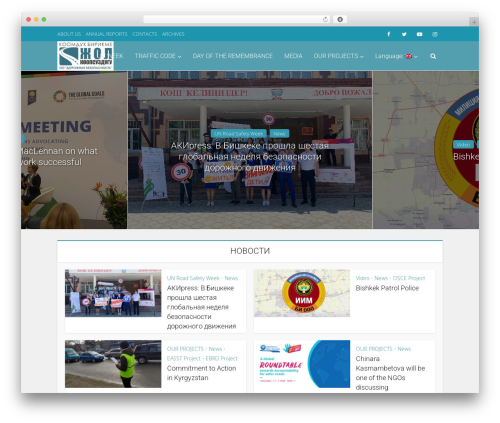Expand the TRAFFIC CODE dropdown menu
500x423 pixels.
pyautogui.click(x=158, y=56)
